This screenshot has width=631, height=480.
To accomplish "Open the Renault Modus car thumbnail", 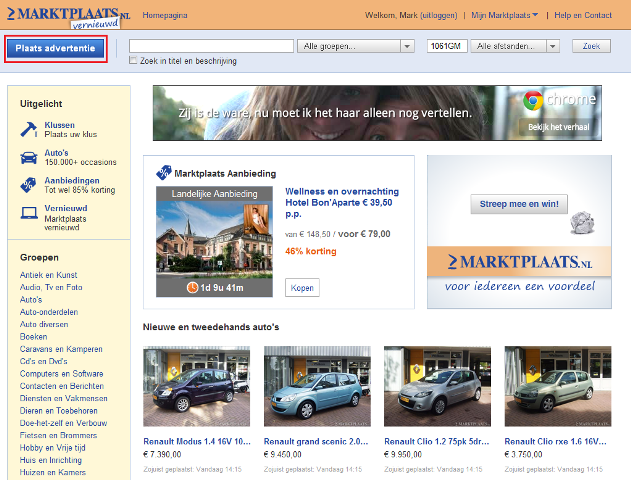I will coord(196,386).
